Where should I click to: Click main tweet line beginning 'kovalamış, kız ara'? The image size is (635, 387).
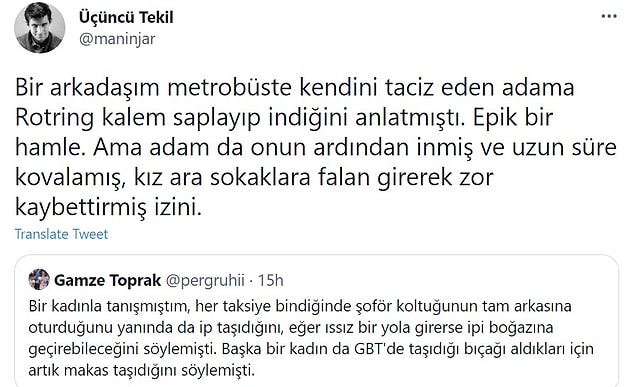(254, 177)
